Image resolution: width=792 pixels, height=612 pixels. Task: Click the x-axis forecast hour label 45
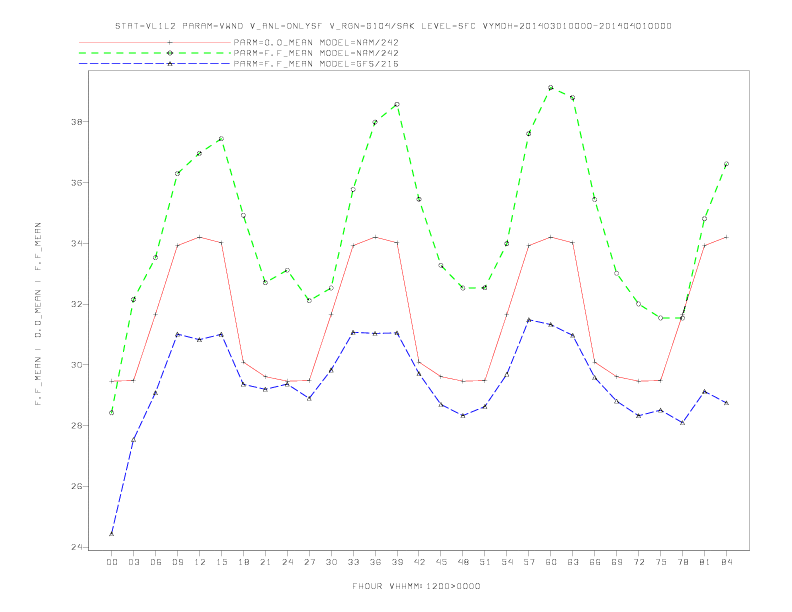(441, 562)
